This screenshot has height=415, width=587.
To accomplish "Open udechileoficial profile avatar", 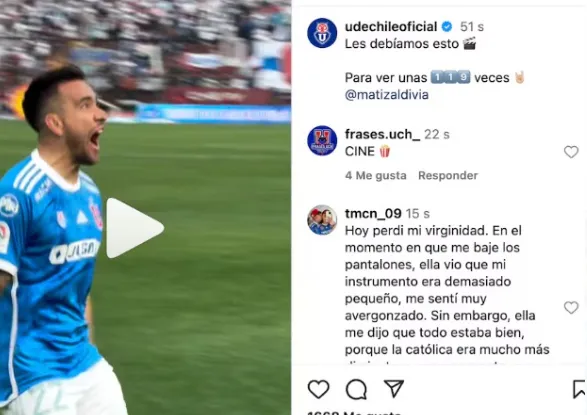I will pyautogui.click(x=322, y=33).
